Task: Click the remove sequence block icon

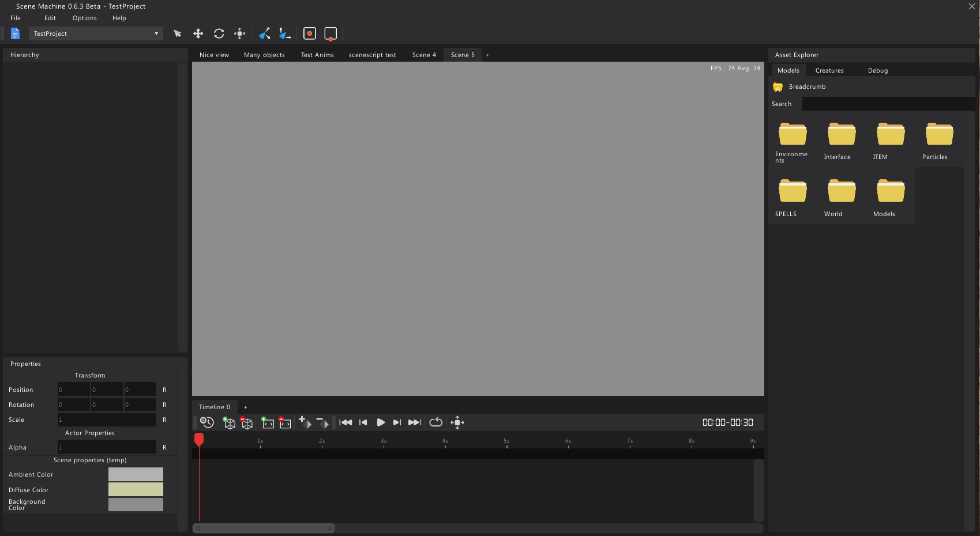Action: point(285,423)
